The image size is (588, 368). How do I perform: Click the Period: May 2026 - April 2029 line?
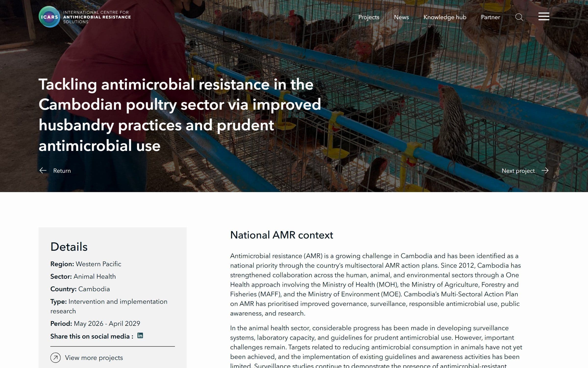[x=95, y=324]
